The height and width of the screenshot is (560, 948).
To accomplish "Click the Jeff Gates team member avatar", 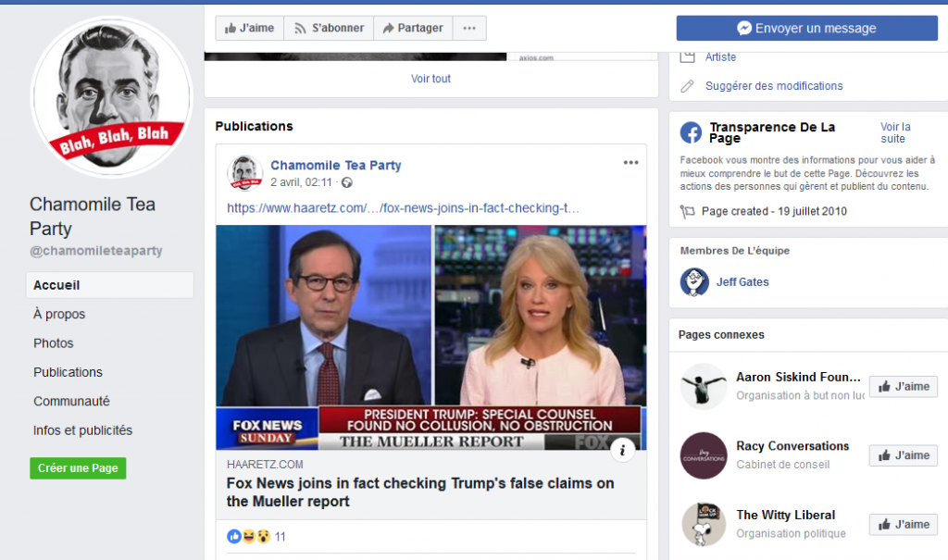I will pyautogui.click(x=694, y=281).
